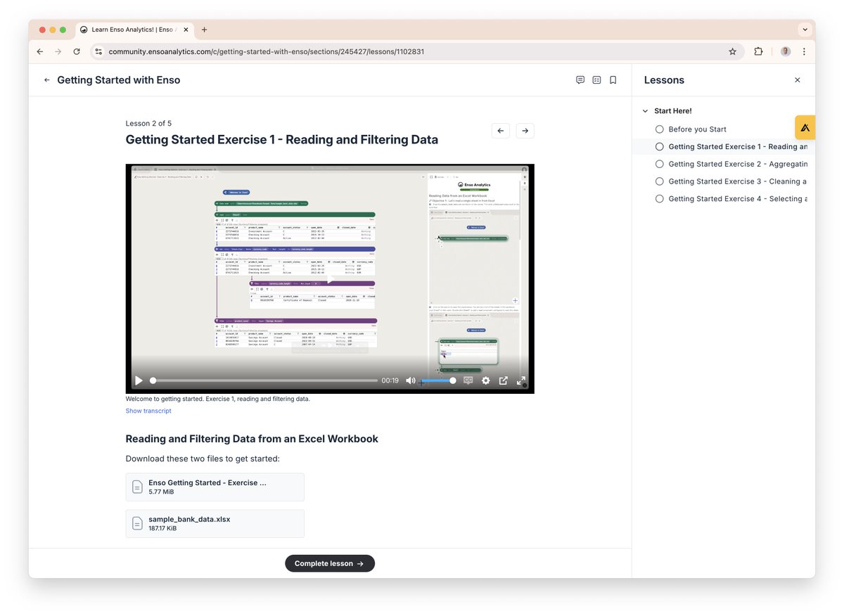Open browser extensions puzzle icon
The width and height of the screenshot is (844, 616).
[x=758, y=51]
